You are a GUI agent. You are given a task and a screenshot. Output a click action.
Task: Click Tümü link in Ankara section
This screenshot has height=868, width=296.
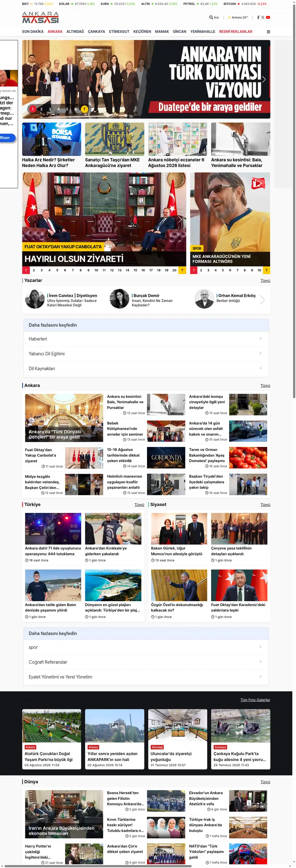tap(265, 385)
